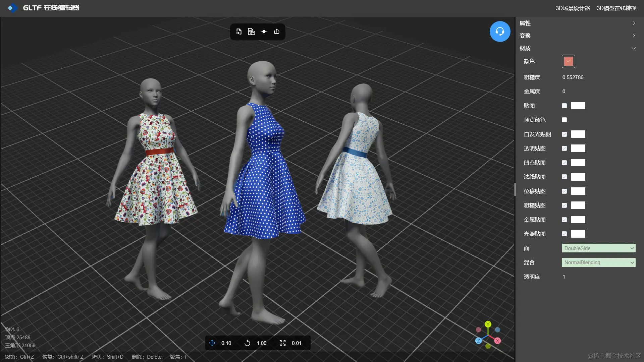Image resolution: width=644 pixels, height=362 pixels.
Task: Click the green Y axis gizmo handle
Action: coord(488,324)
